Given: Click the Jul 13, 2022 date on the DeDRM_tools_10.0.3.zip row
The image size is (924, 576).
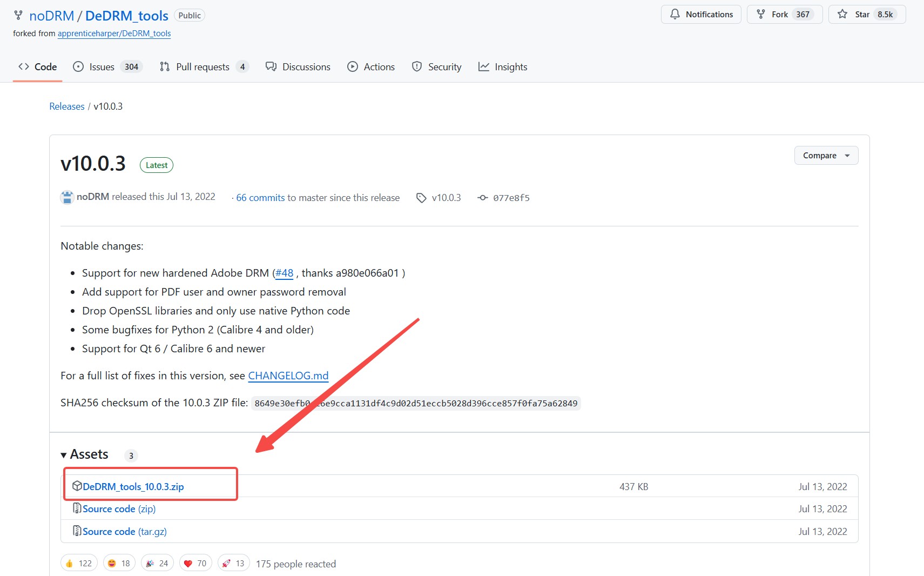Looking at the screenshot, I should point(823,487).
